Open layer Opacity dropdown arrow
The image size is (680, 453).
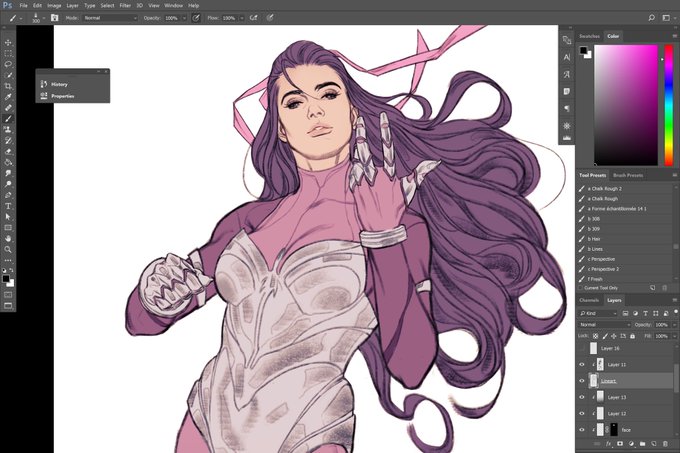(674, 325)
